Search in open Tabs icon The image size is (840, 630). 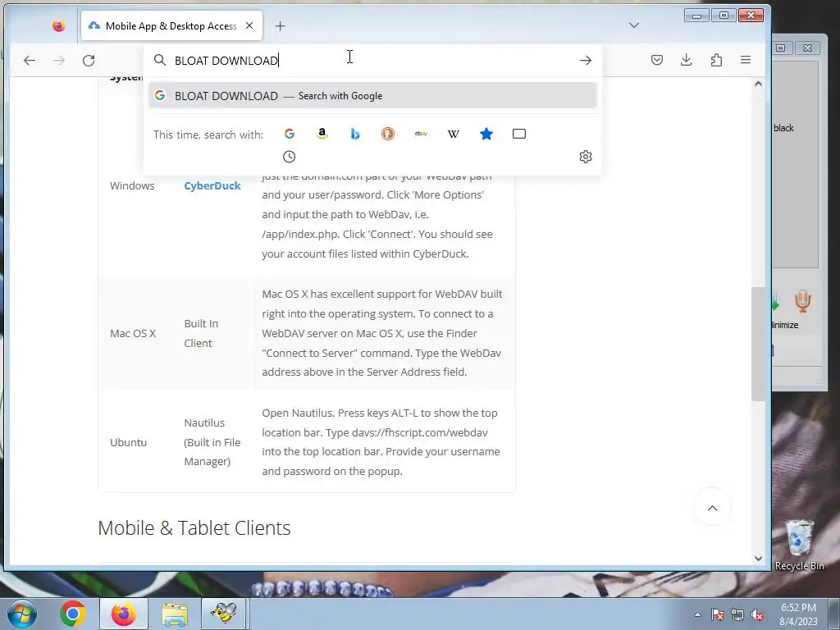(x=519, y=134)
